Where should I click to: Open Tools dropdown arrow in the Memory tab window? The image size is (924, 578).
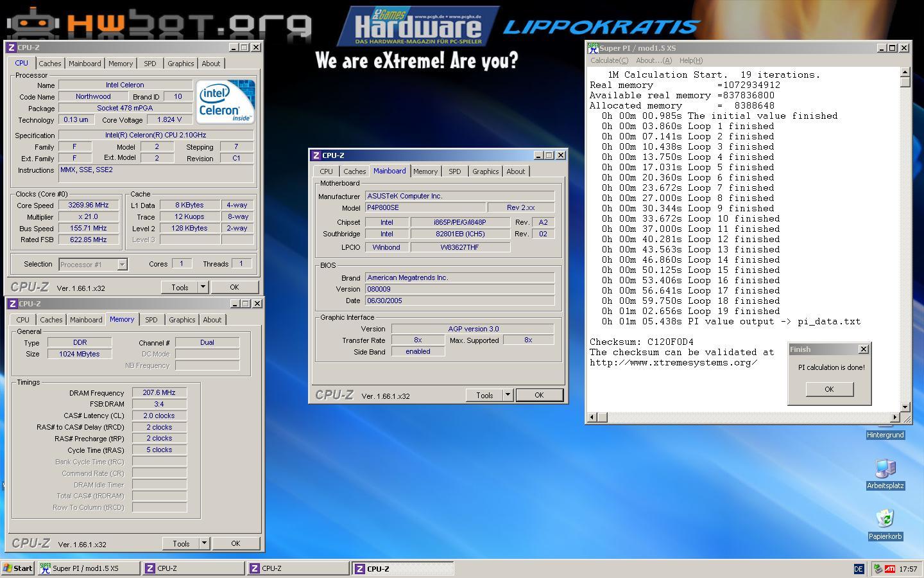(x=204, y=543)
